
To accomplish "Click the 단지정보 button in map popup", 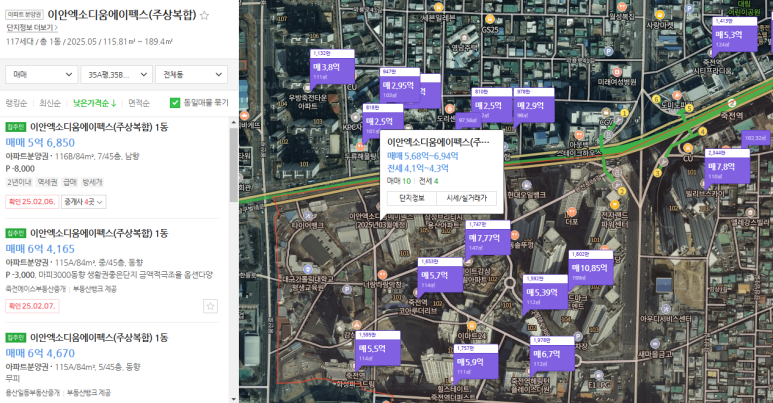I will click(x=412, y=198).
